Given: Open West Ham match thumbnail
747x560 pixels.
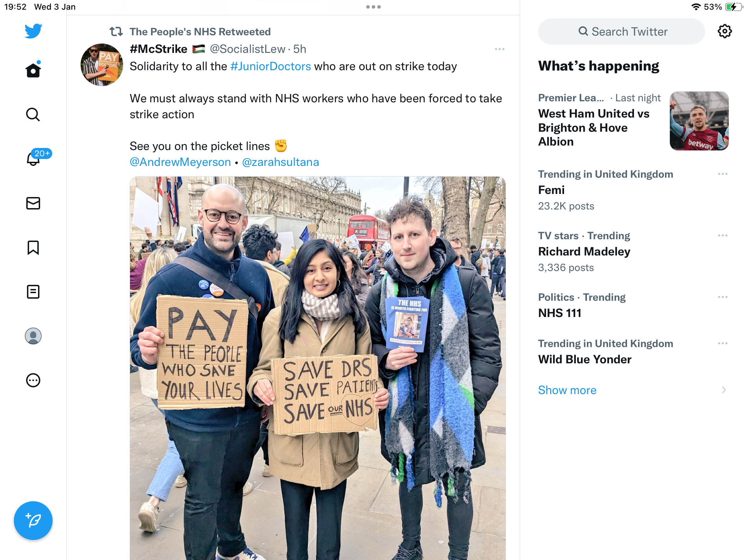Looking at the screenshot, I should click(699, 121).
